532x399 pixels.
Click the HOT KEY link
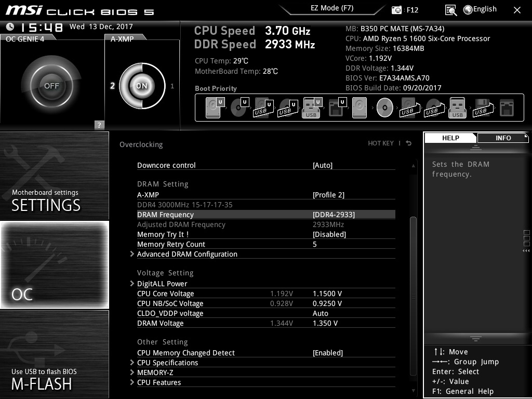381,143
